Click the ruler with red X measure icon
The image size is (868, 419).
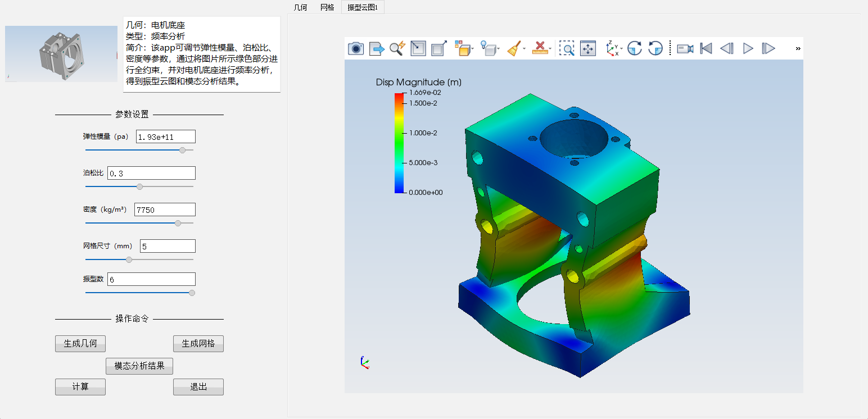(x=540, y=48)
